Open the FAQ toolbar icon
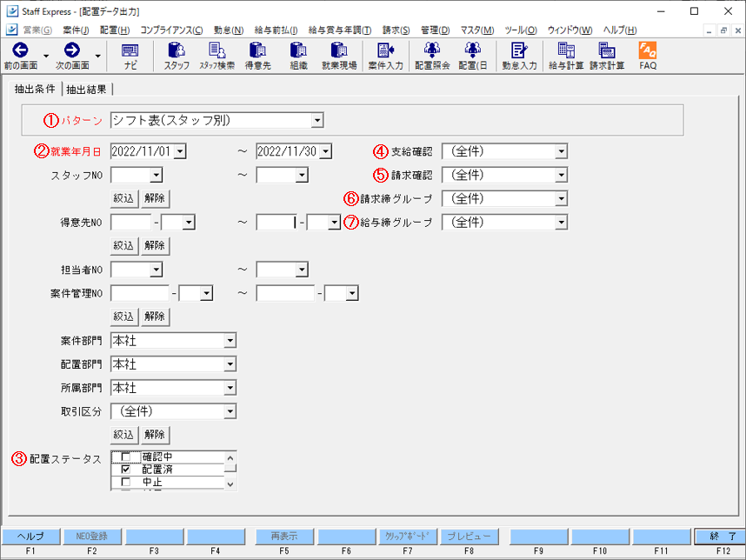Screen dimensions: 746x560 click(648, 50)
